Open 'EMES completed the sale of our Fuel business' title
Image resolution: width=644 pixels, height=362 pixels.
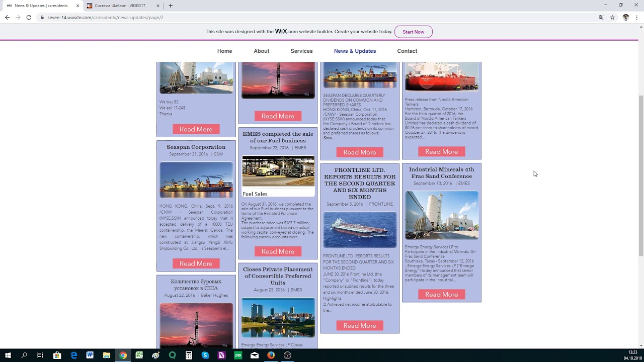tap(278, 137)
